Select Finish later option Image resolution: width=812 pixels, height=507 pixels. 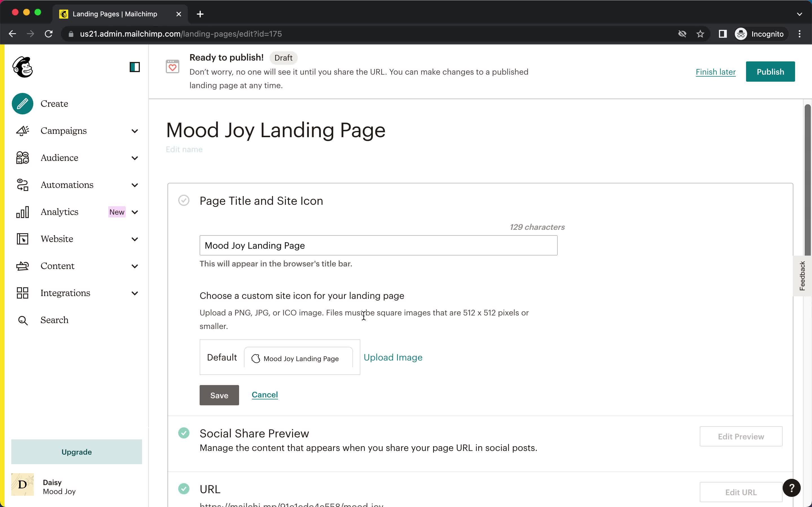point(716,71)
